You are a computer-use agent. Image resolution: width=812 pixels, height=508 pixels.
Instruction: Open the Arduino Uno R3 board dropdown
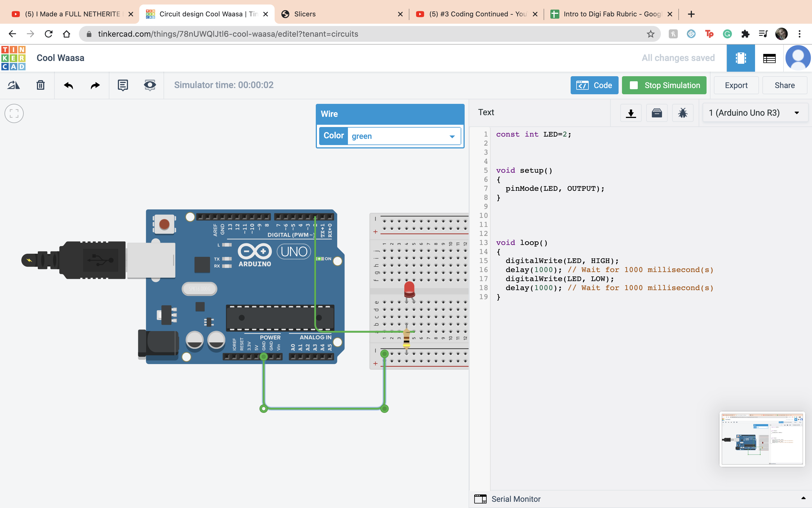(754, 113)
